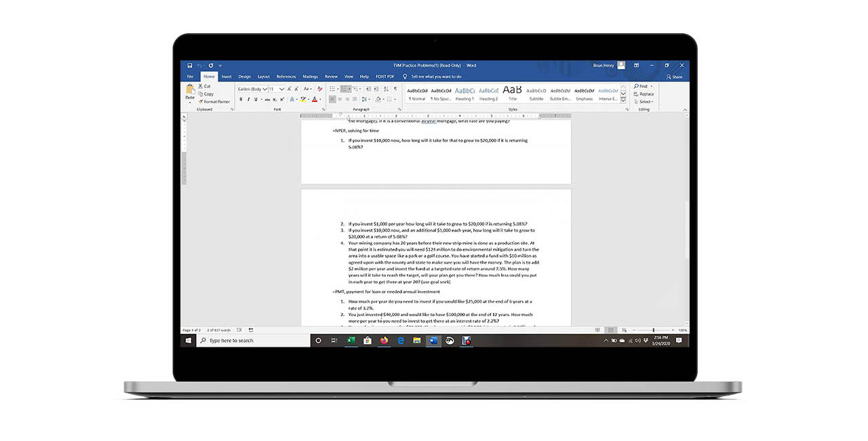This screenshot has height=441, width=868.
Task: Toggle Italic formatting
Action: pos(248,99)
